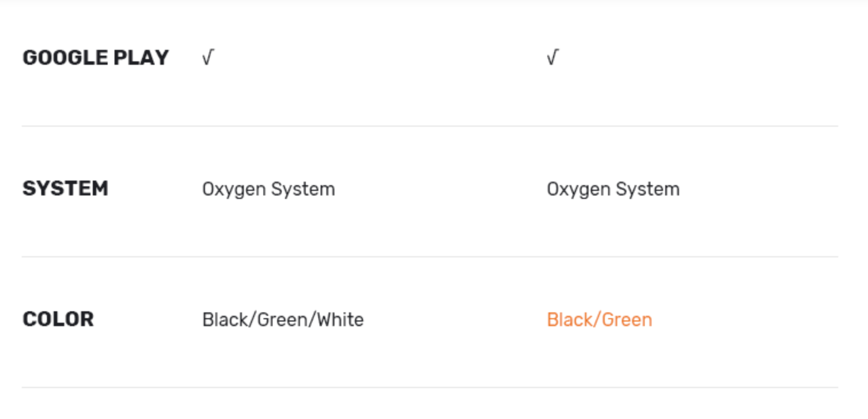Open the orange Black/Green link
Viewport: 868px width, 419px height.
tap(599, 319)
